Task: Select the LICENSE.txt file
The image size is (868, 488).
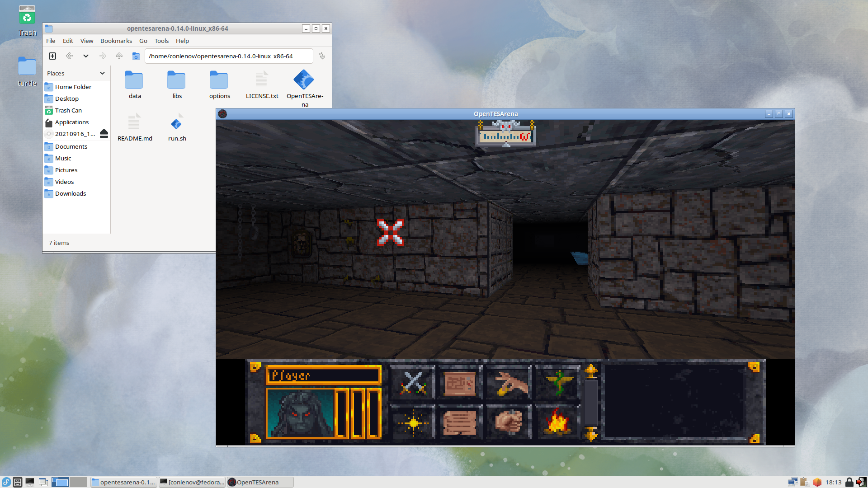Action: (x=262, y=84)
